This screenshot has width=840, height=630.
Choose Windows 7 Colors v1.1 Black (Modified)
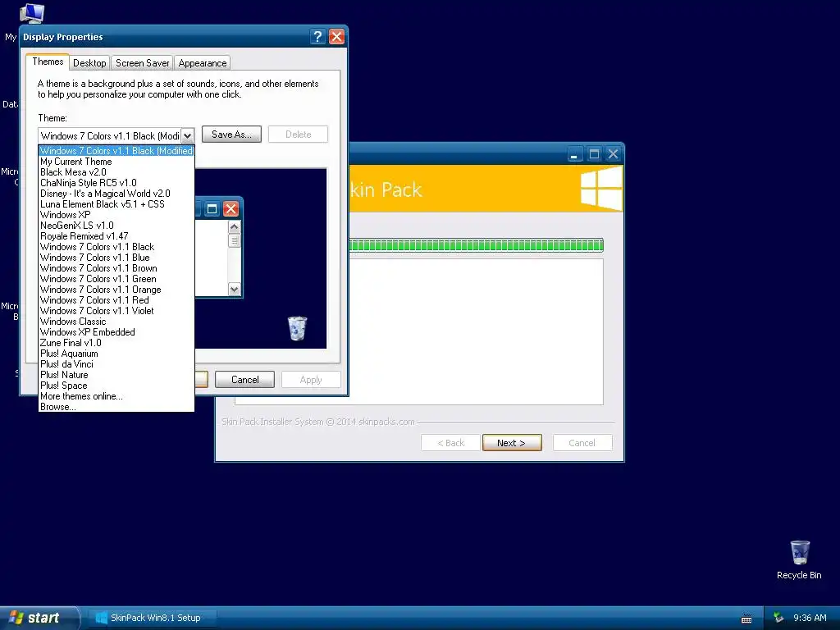[x=116, y=151]
